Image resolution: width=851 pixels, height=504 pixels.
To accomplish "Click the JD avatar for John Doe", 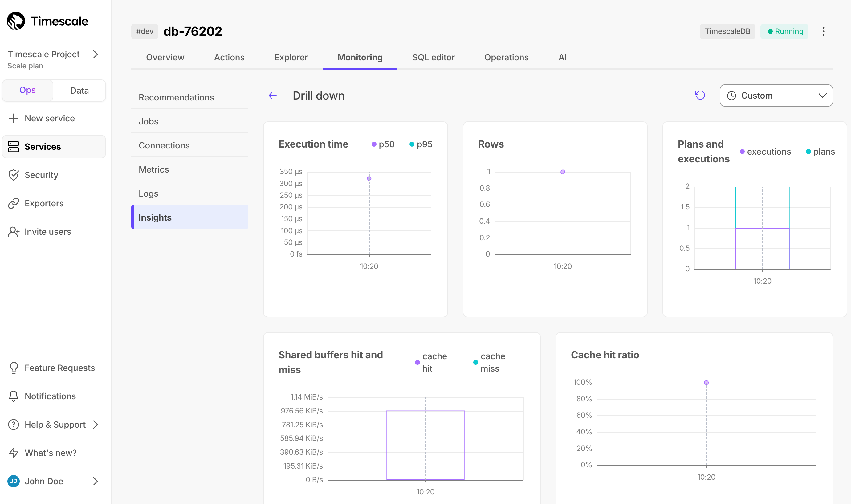I will click(x=13, y=481).
